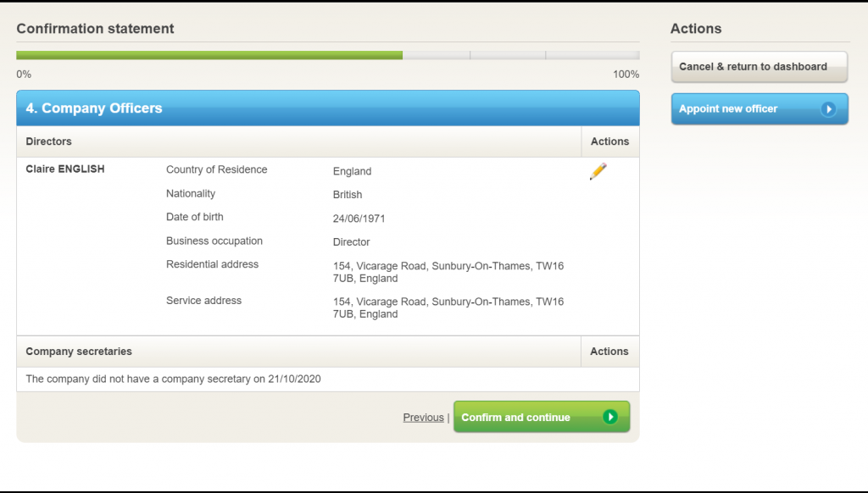
Task: Click the Company secretaries section header
Action: (79, 352)
